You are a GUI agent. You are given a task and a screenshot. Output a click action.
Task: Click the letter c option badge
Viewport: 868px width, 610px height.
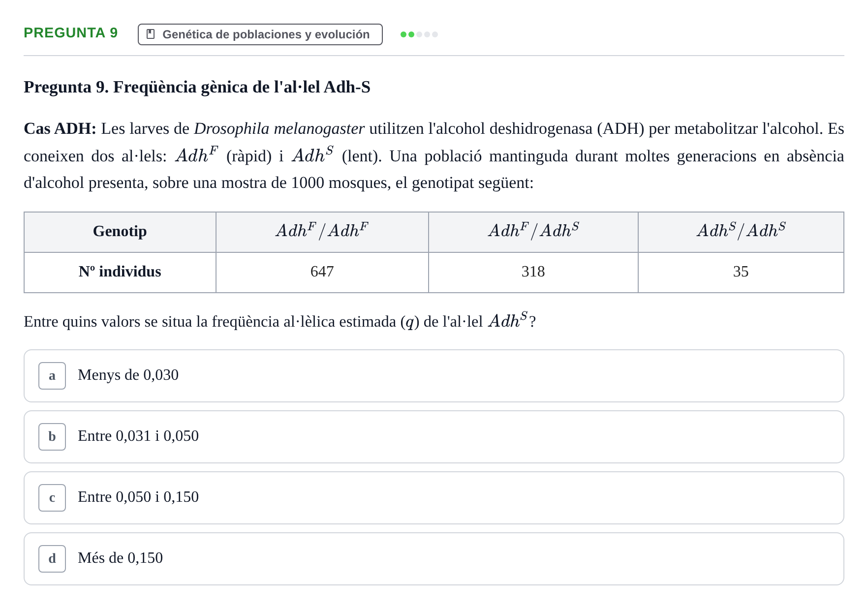[52, 498]
